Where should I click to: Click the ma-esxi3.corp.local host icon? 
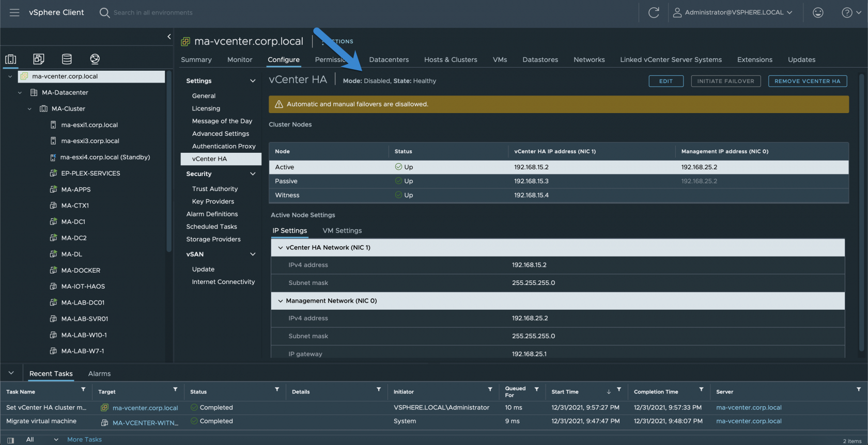(x=53, y=141)
